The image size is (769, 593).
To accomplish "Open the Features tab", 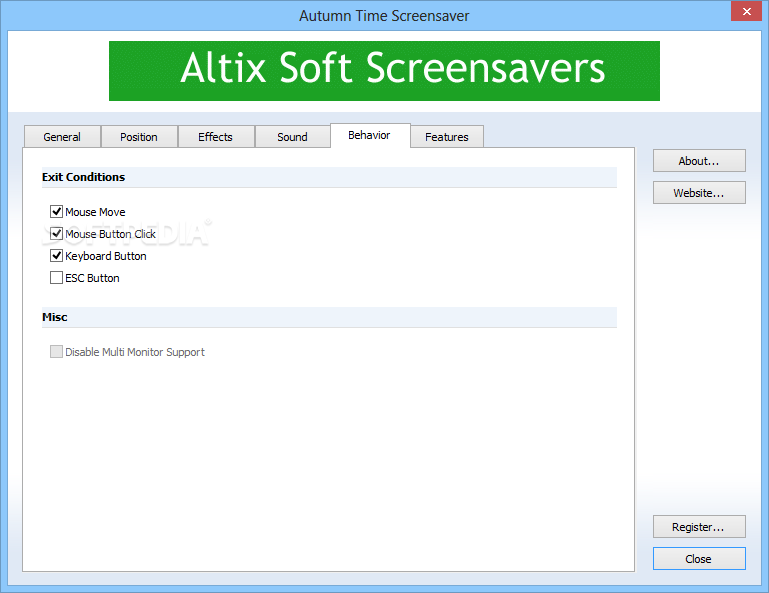I will (447, 137).
